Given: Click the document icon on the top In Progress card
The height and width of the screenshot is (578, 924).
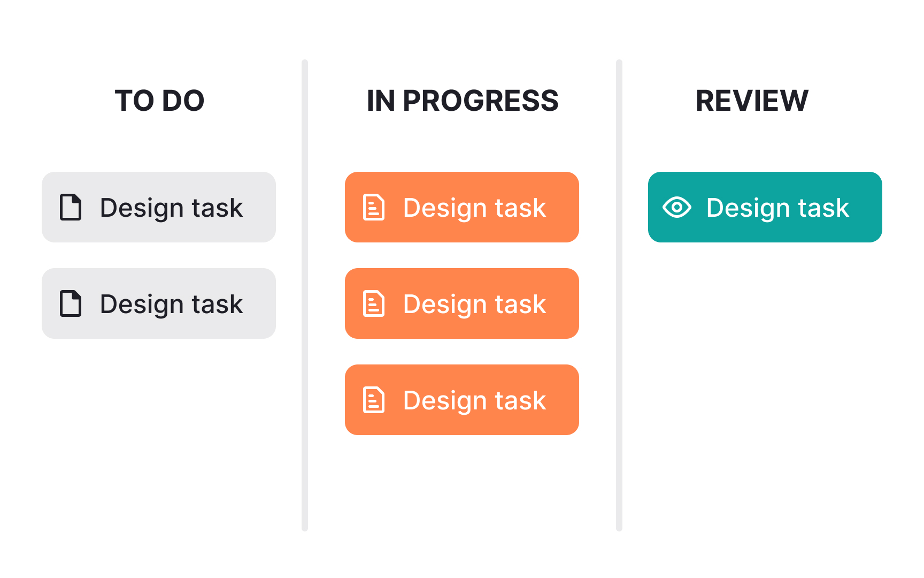Looking at the screenshot, I should (x=374, y=208).
